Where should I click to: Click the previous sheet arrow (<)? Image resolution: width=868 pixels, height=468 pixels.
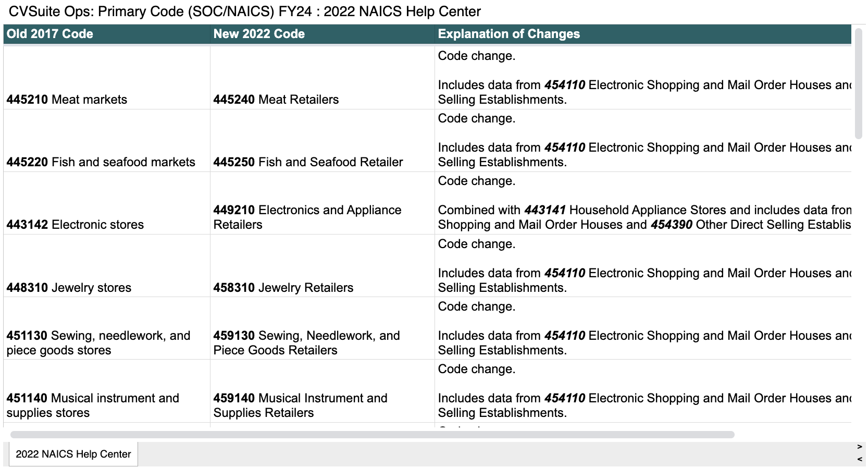(x=859, y=459)
